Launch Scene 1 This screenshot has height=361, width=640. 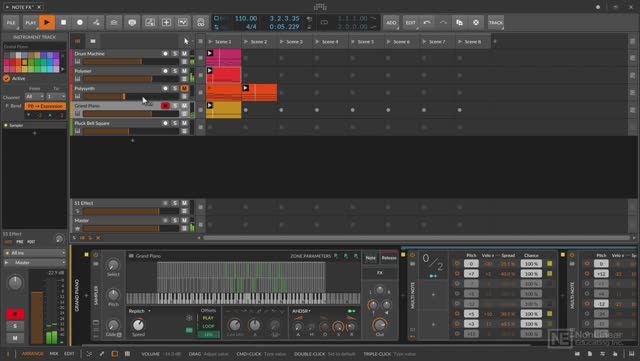coord(210,42)
